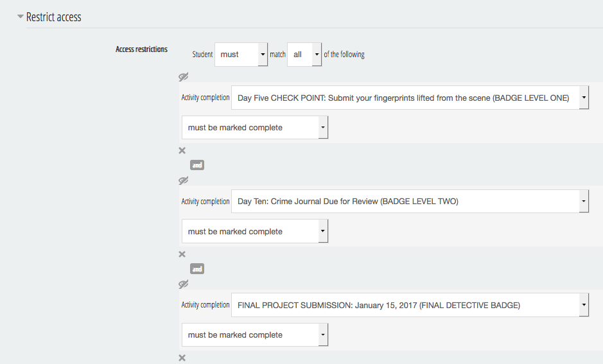Open the Student 'must' dropdown
603x364 pixels.
(x=241, y=54)
